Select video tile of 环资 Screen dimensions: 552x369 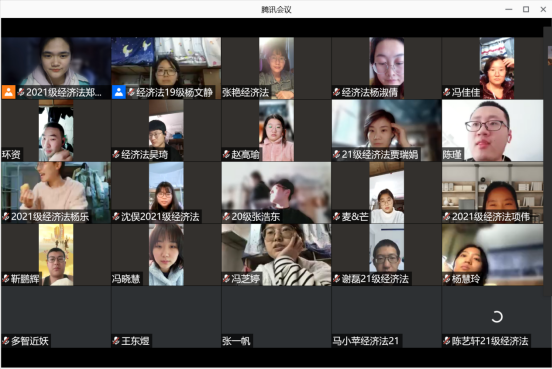click(x=56, y=130)
